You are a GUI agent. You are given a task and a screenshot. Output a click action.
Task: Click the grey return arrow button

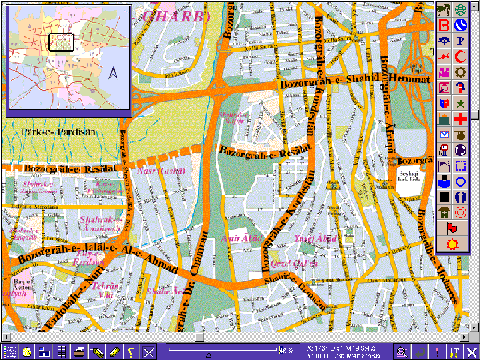pos(420,352)
